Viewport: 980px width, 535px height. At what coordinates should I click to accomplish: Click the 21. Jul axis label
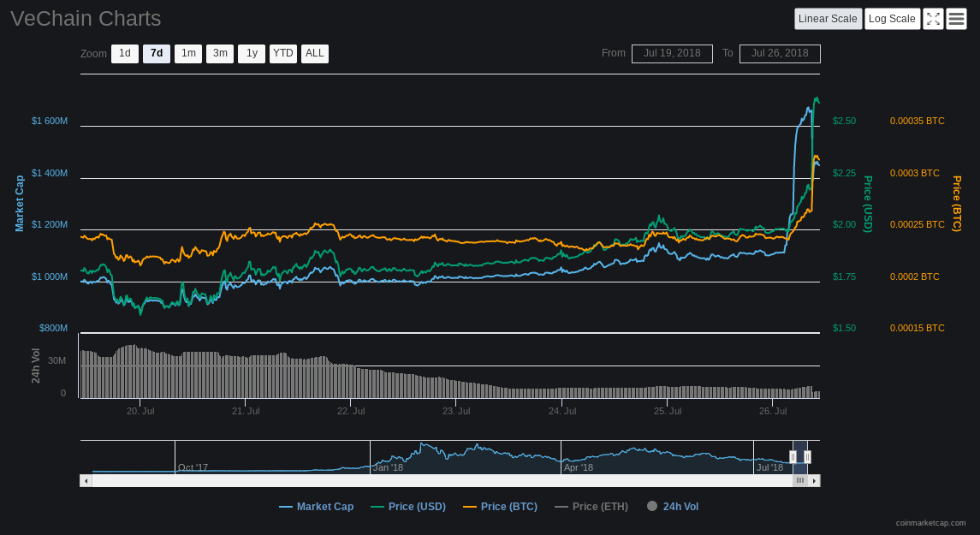coord(246,411)
